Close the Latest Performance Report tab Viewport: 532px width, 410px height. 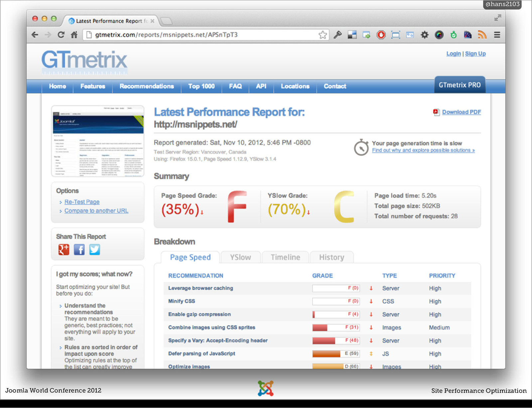152,21
